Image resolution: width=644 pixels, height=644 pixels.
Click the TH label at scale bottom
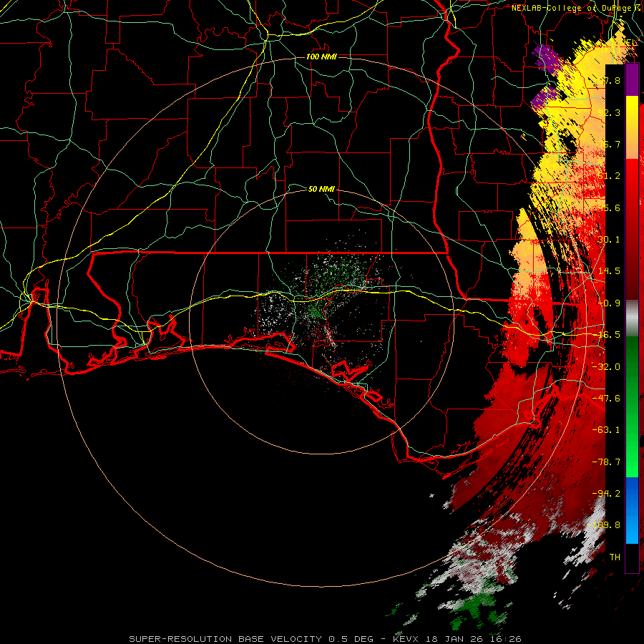pos(615,557)
